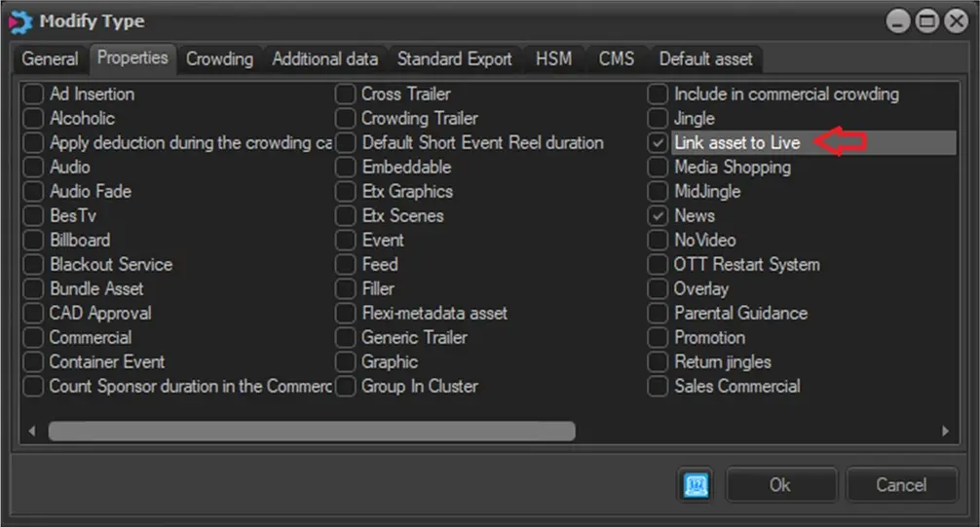Uncheck the Link asset to Live checkbox
The height and width of the screenshot is (527, 980).
659,143
